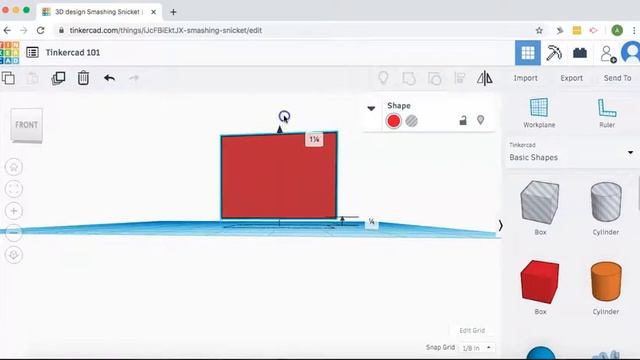Screen dimensions: 640x360
Task: Click the Fit all in view button
Action: (14, 189)
